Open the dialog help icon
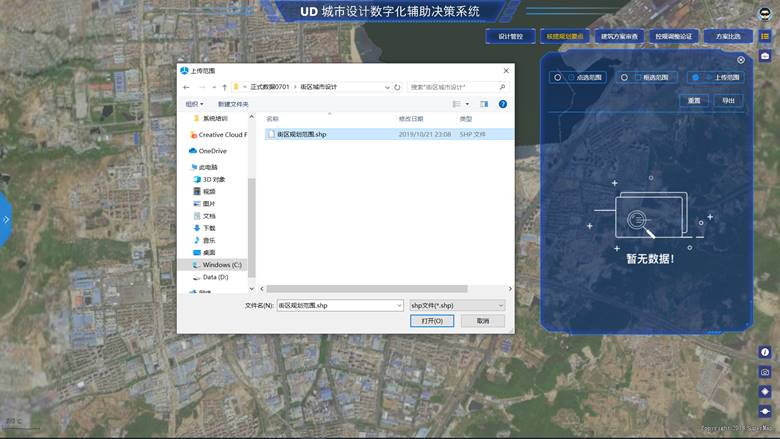780x439 pixels. 502,104
